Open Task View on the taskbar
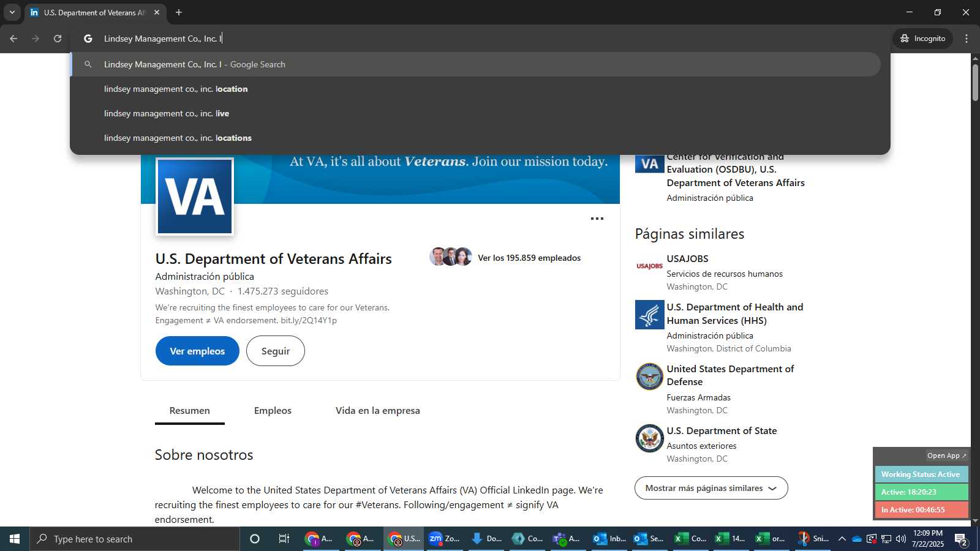The image size is (980, 551). pos(284,539)
